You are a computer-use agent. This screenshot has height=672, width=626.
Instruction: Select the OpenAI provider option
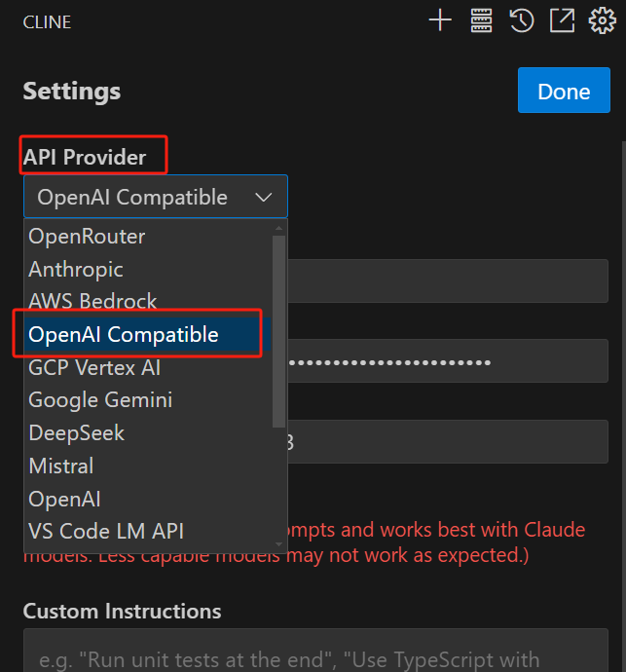point(64,500)
